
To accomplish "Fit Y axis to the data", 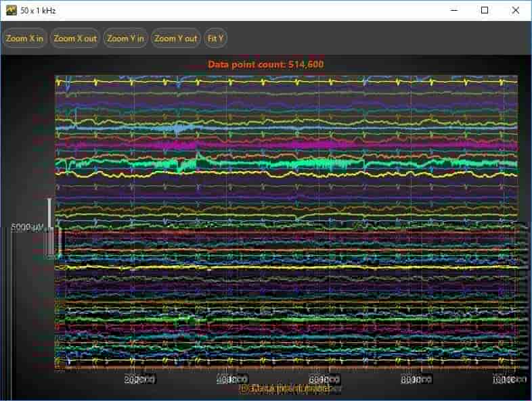I will 216,38.
